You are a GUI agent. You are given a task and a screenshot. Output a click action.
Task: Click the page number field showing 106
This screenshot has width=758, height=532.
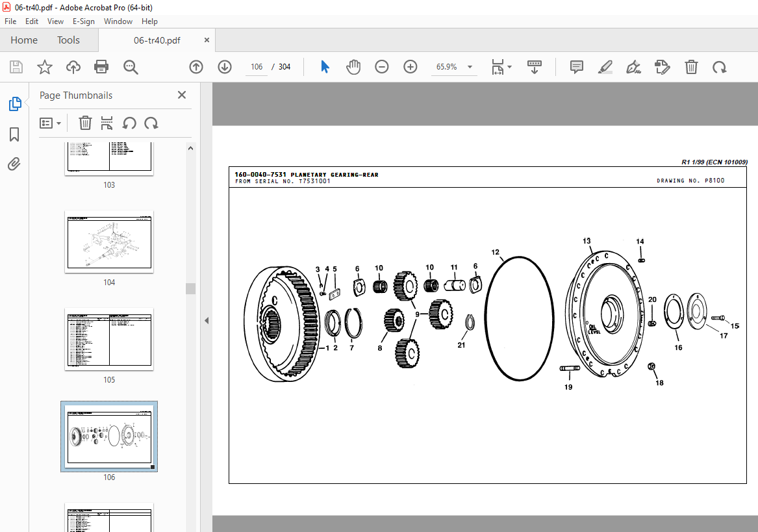tap(257, 67)
